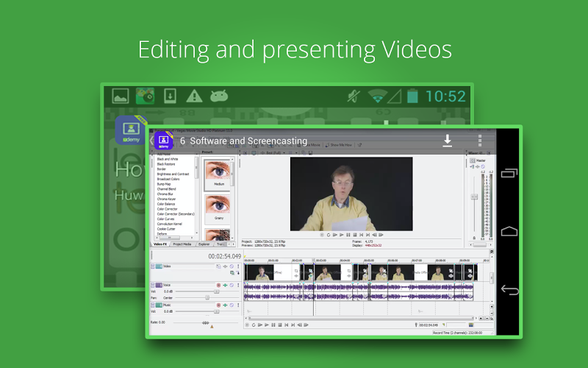Tap the warning triangle in the status bar
Image resolution: width=588 pixels, height=368 pixels.
click(x=193, y=96)
